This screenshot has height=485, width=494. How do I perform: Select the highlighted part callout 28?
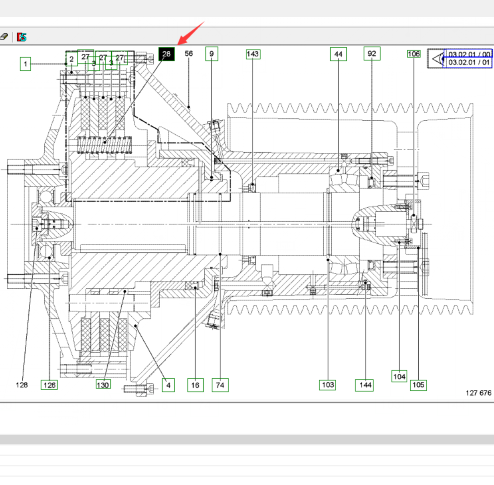[166, 54]
